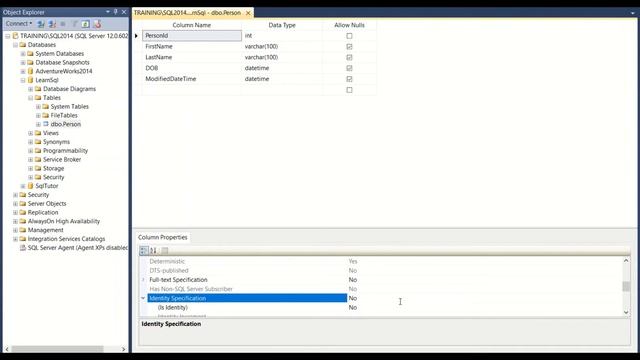
Task: Click the SqlTutor database cylinder icon
Action: click(30, 186)
